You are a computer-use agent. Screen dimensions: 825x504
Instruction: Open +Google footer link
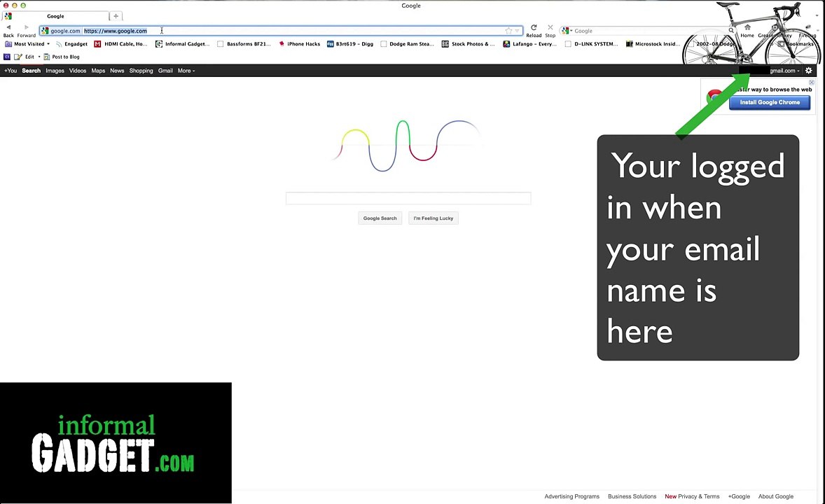[739, 496]
